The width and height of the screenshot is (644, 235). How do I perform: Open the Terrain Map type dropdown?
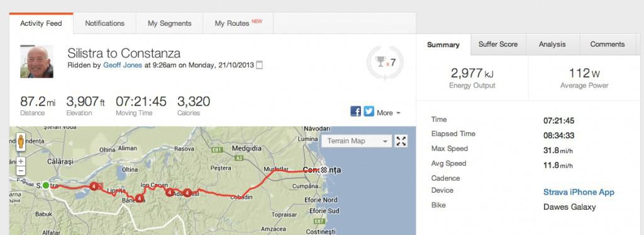pos(357,141)
